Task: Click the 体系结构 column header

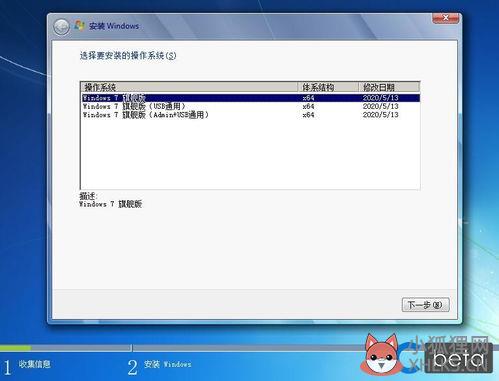Action: coord(328,87)
